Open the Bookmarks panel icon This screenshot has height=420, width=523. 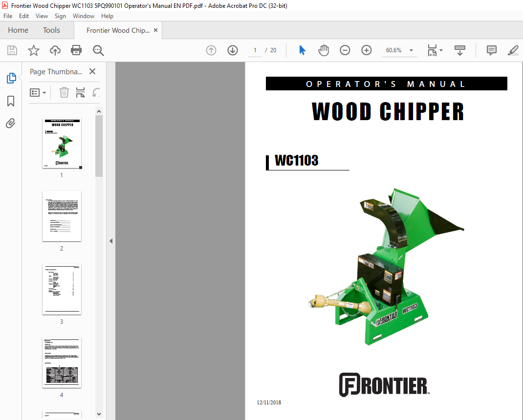11,101
